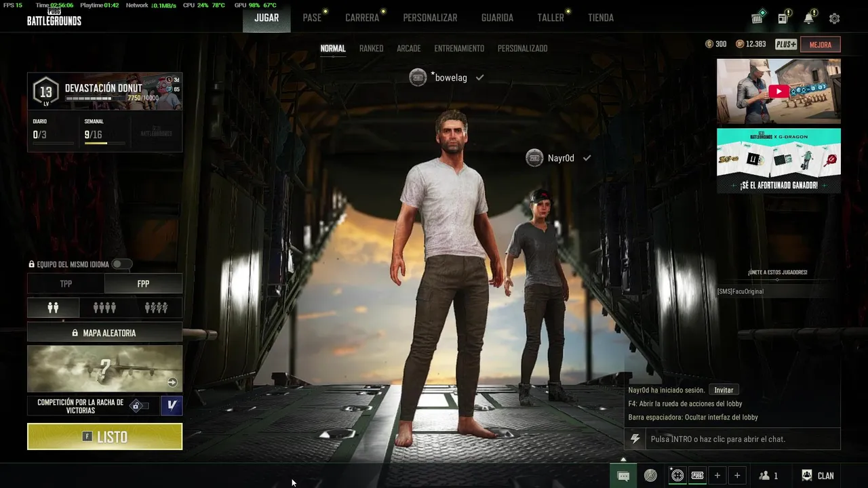This screenshot has height=488, width=868.
Task: Open the settings gear
Action: coord(834,18)
